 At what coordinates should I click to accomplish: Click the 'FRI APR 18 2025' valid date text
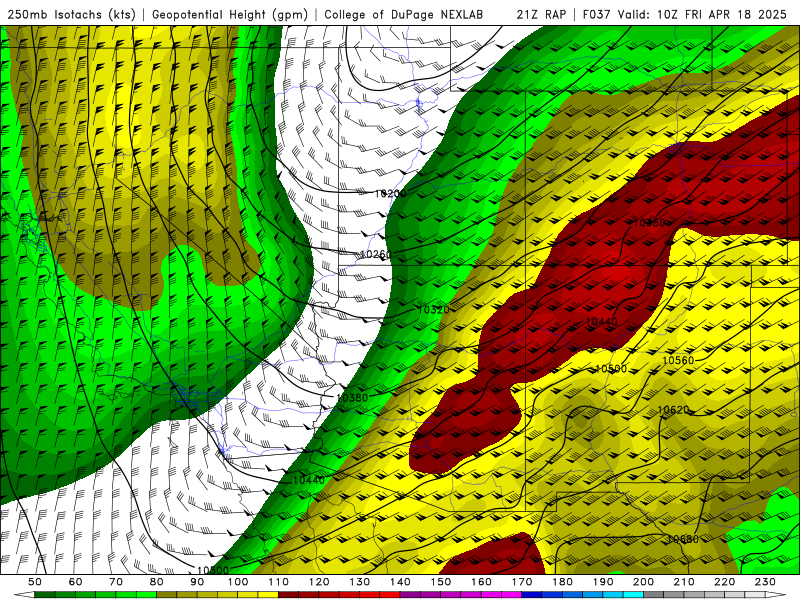pyautogui.click(x=736, y=14)
